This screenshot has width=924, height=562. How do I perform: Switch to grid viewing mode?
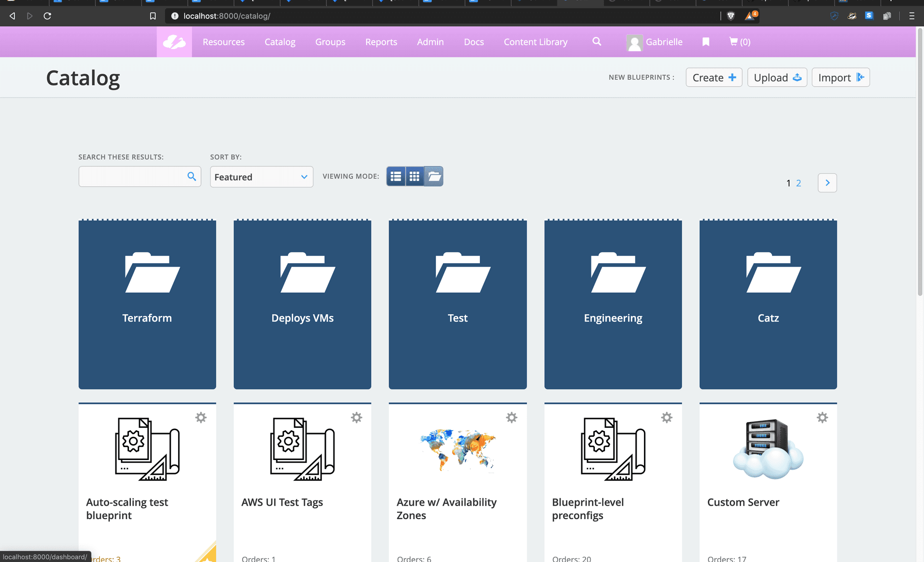414,177
